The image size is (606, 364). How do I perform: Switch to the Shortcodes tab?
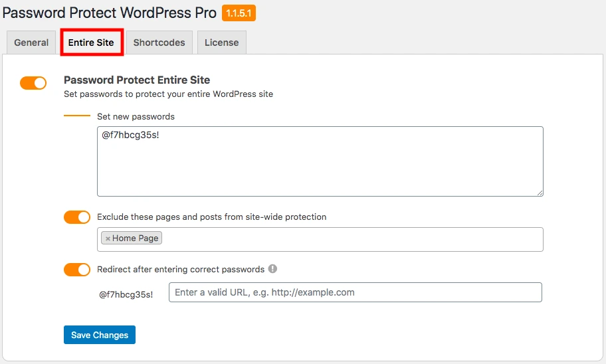tap(159, 43)
